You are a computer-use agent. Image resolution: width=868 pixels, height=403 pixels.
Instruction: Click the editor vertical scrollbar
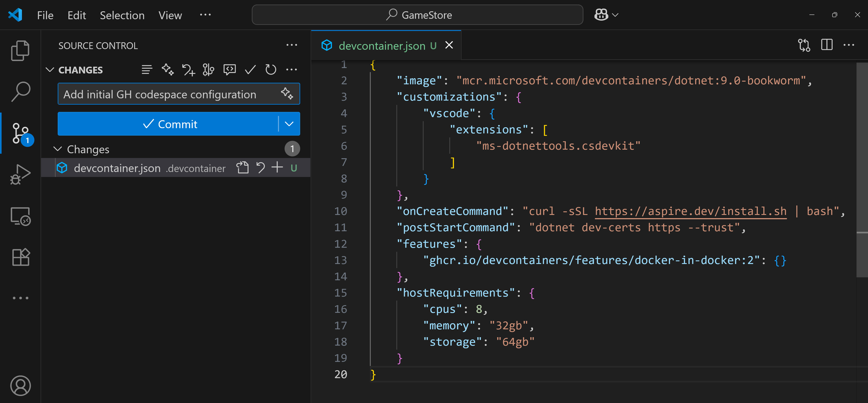pyautogui.click(x=862, y=170)
